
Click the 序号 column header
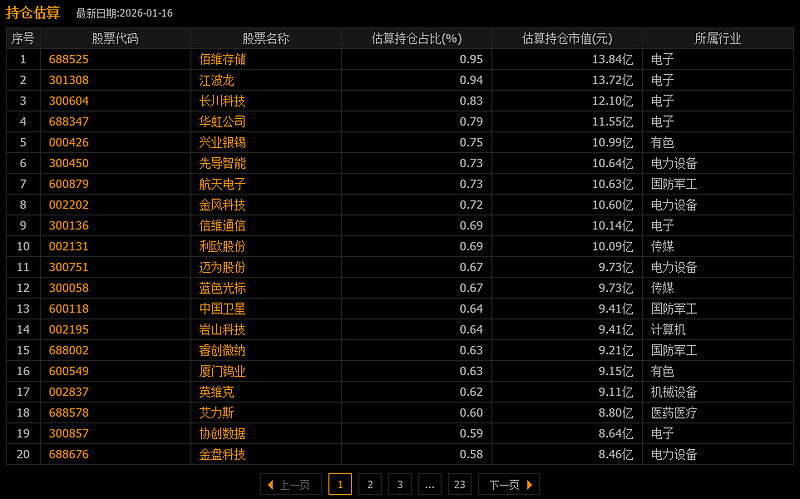(x=23, y=38)
